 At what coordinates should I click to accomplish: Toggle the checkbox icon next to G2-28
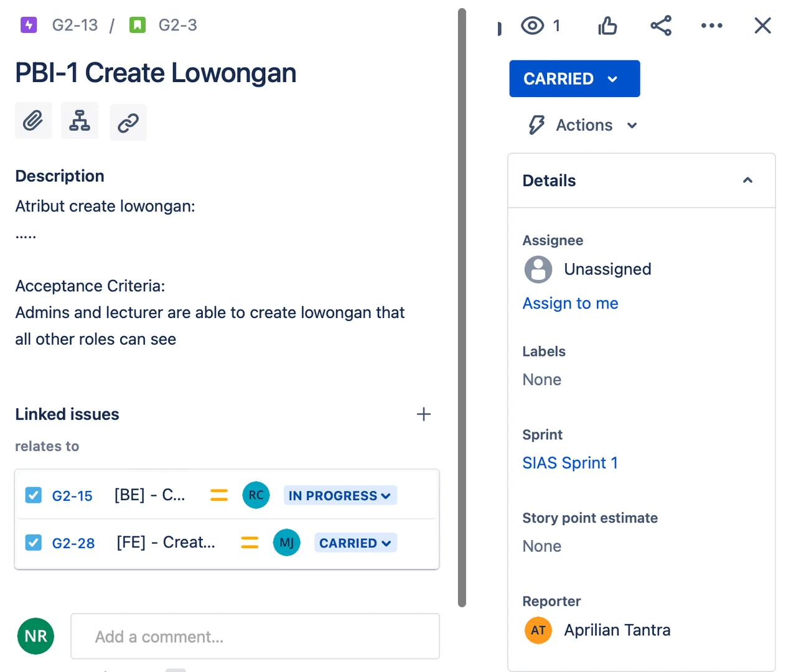click(34, 543)
